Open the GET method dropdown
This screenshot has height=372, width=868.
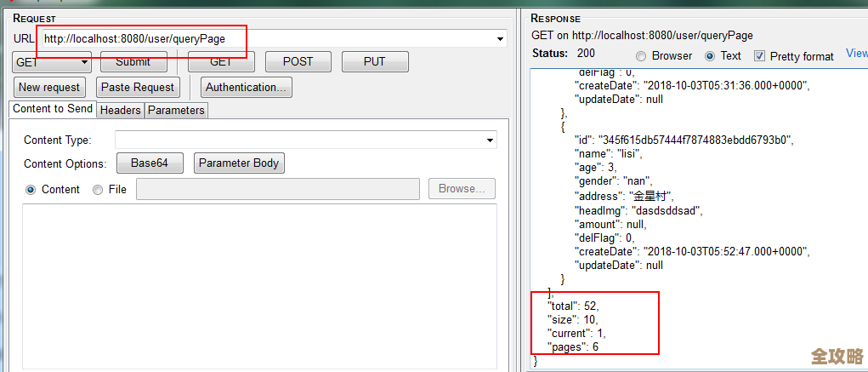coord(52,62)
